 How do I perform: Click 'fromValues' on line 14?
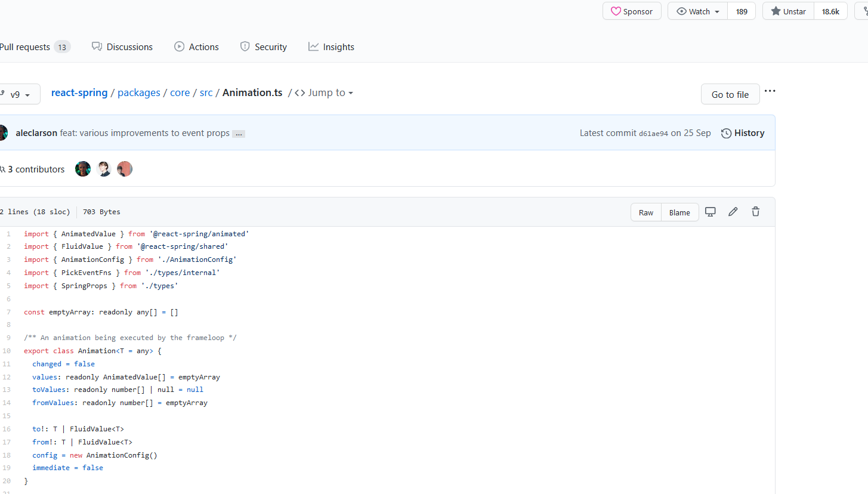(53, 403)
